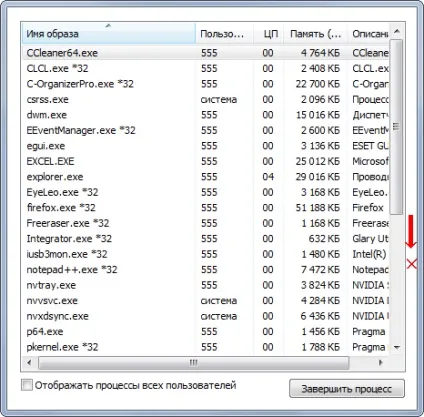Click the Завершить процесс button

click(347, 389)
